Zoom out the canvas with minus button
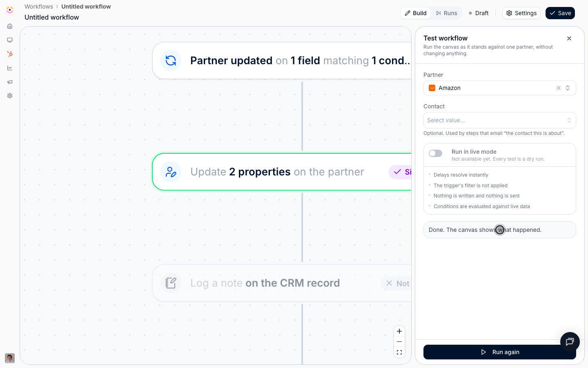This screenshot has width=588, height=368. point(399,342)
